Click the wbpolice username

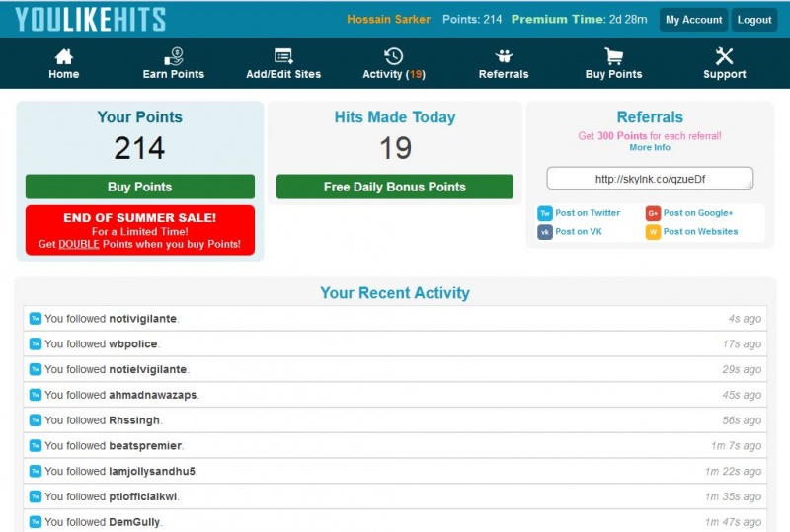(133, 344)
